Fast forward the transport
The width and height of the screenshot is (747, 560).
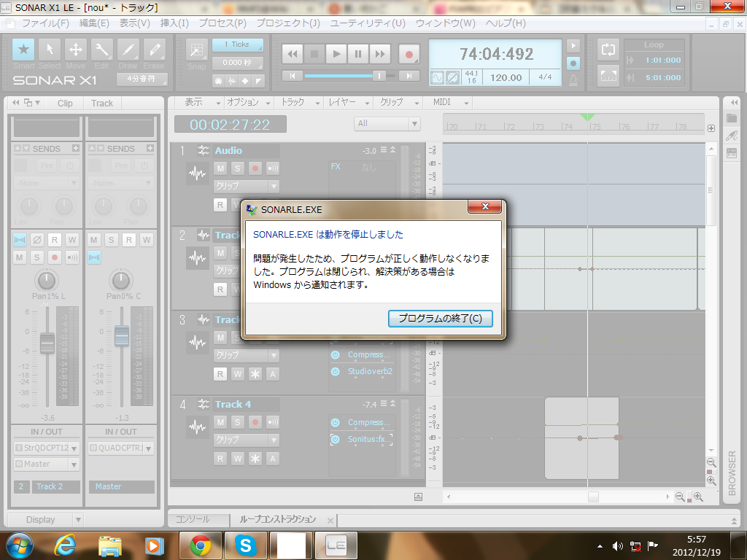(x=380, y=54)
